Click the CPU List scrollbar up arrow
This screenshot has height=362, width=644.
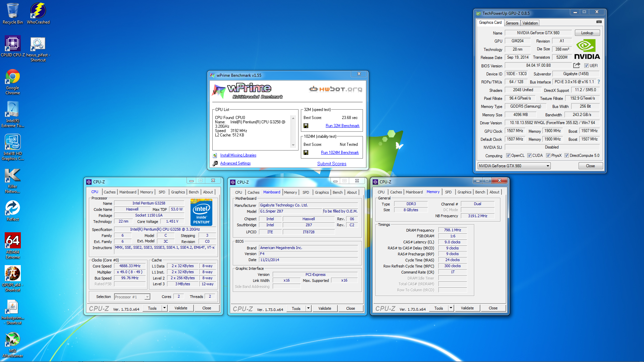(293, 118)
